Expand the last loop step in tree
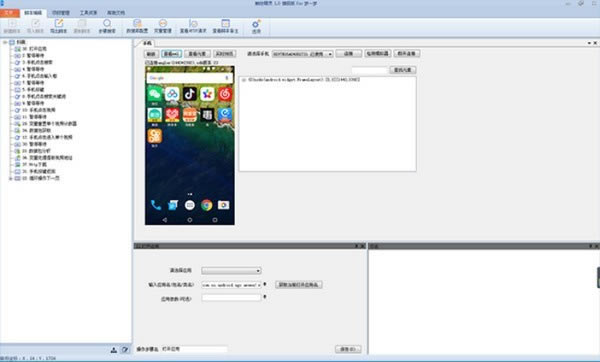Viewport: 600px width, 362px height. [x=11, y=178]
